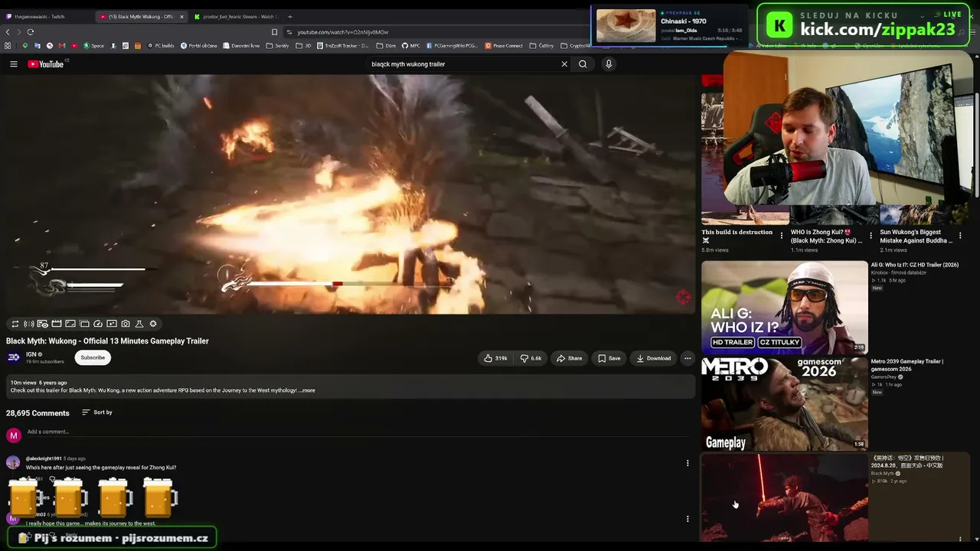Open the Gmail bookmark icon
Viewport: 980px width, 551px height.
[62, 46]
